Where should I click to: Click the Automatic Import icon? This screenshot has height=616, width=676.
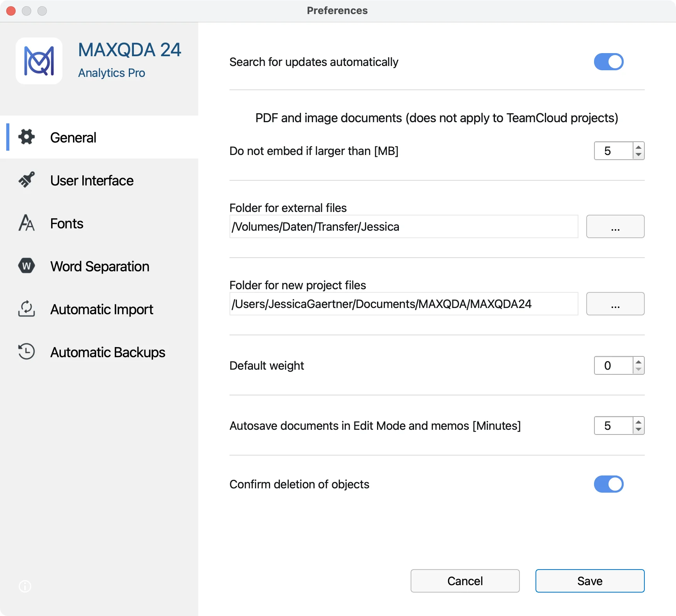[x=27, y=309]
